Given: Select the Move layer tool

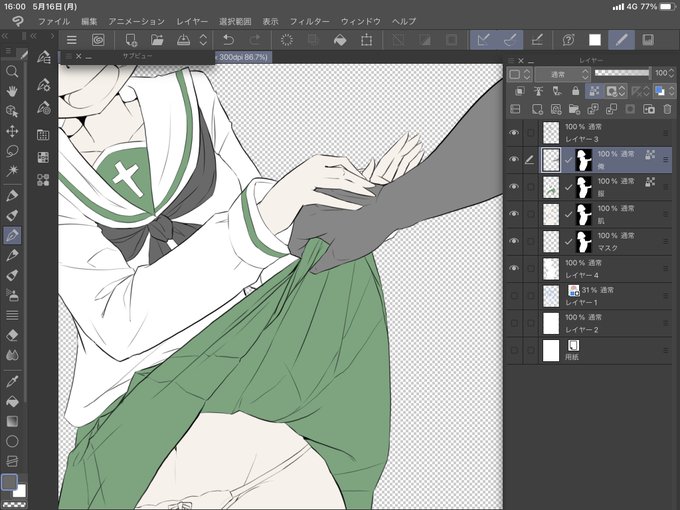Looking at the screenshot, I should tap(12, 131).
